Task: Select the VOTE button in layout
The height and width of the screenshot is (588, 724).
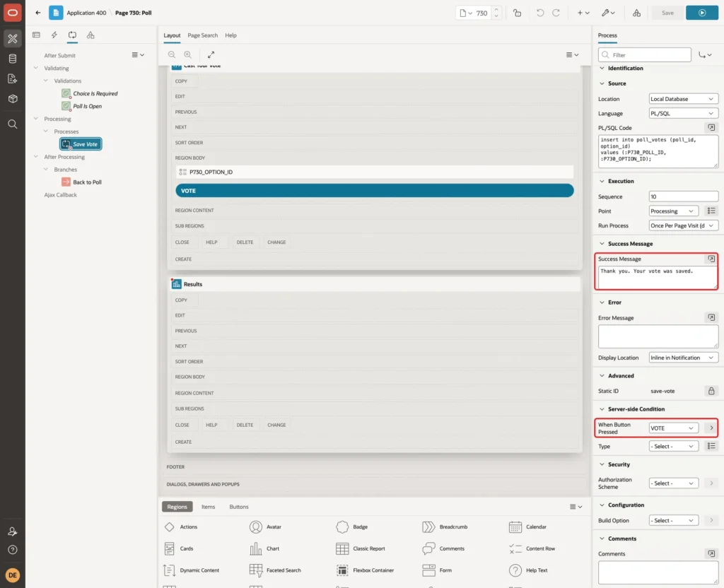Action: pos(375,191)
